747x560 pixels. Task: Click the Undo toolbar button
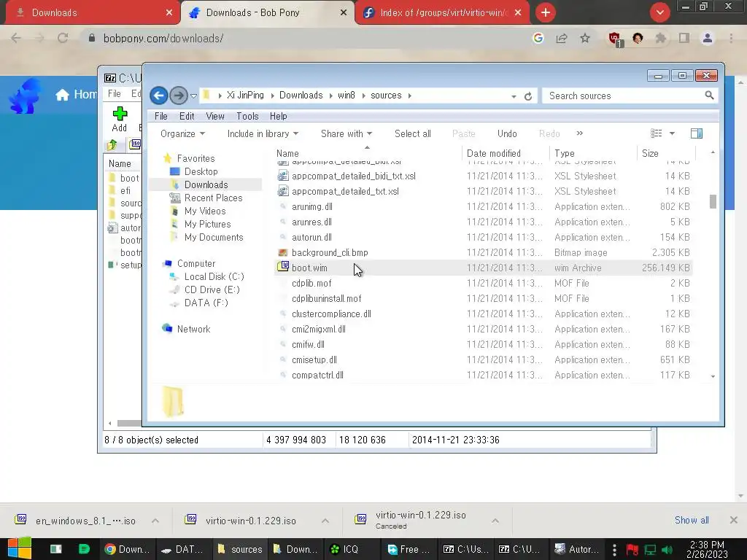pyautogui.click(x=507, y=134)
